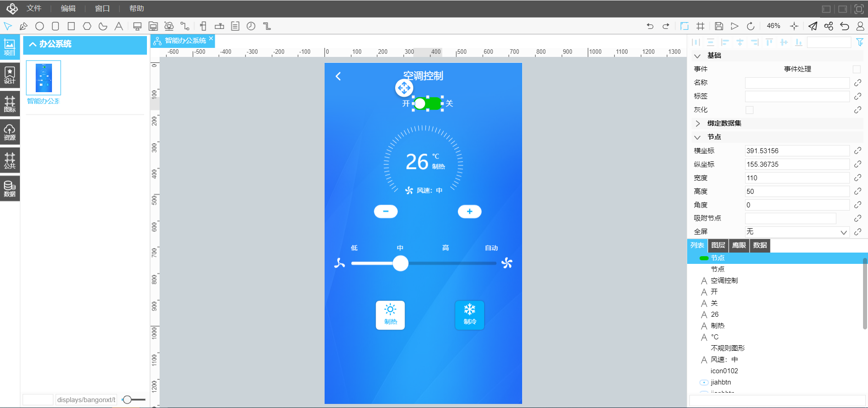Click the link icon beside 横坐标 field

pyautogui.click(x=858, y=150)
